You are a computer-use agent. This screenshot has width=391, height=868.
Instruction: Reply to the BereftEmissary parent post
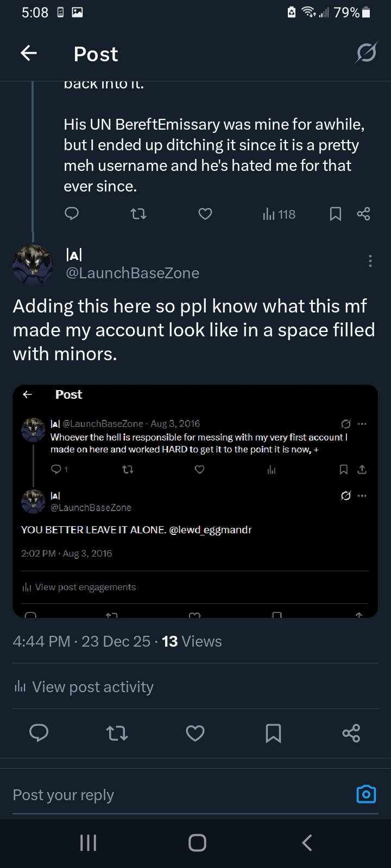pos(72,214)
